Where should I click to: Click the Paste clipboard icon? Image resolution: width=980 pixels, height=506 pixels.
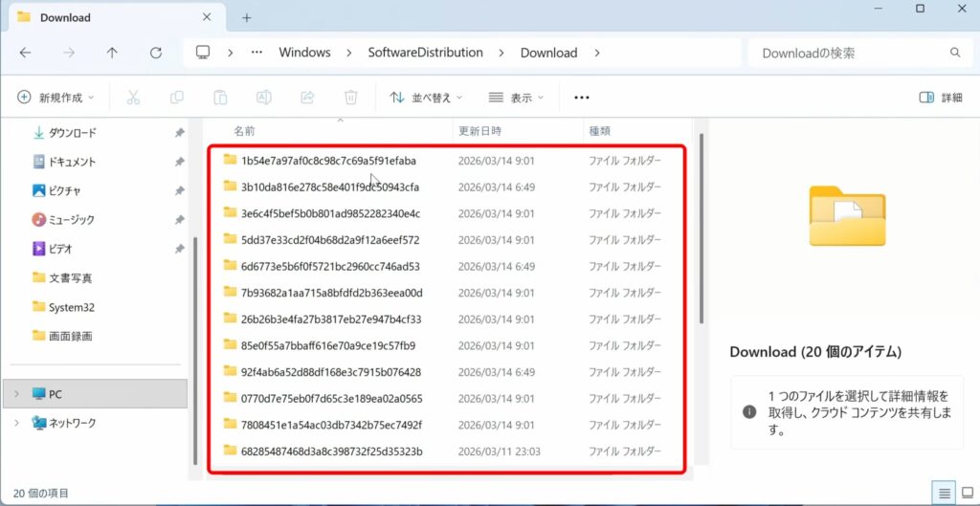click(220, 98)
